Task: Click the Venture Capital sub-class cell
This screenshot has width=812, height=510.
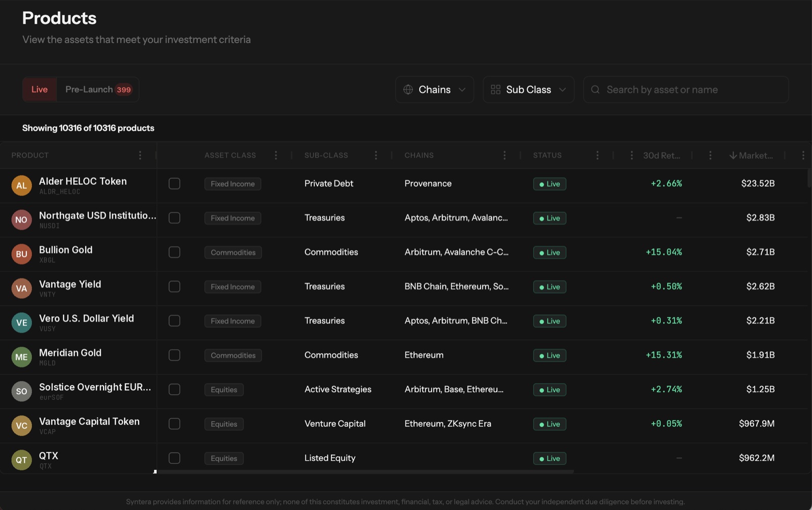Action: pos(335,424)
